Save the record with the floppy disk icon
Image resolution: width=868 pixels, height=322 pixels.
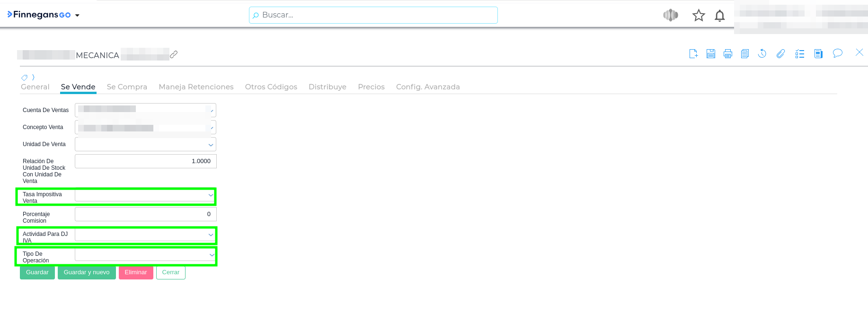710,54
